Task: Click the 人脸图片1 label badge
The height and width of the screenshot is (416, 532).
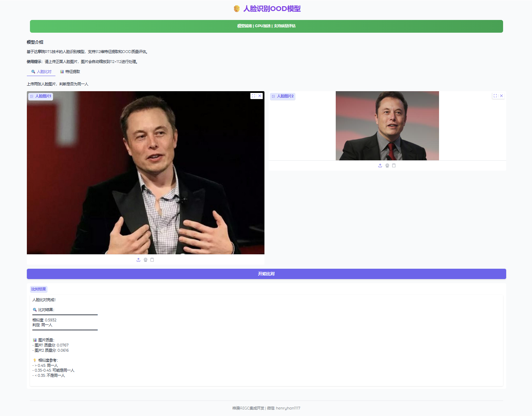Action: coord(41,96)
